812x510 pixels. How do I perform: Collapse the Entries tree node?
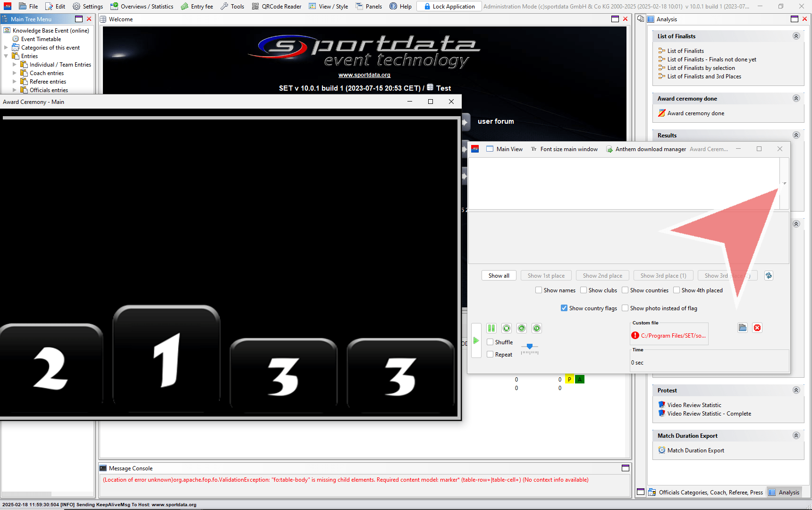click(x=6, y=56)
